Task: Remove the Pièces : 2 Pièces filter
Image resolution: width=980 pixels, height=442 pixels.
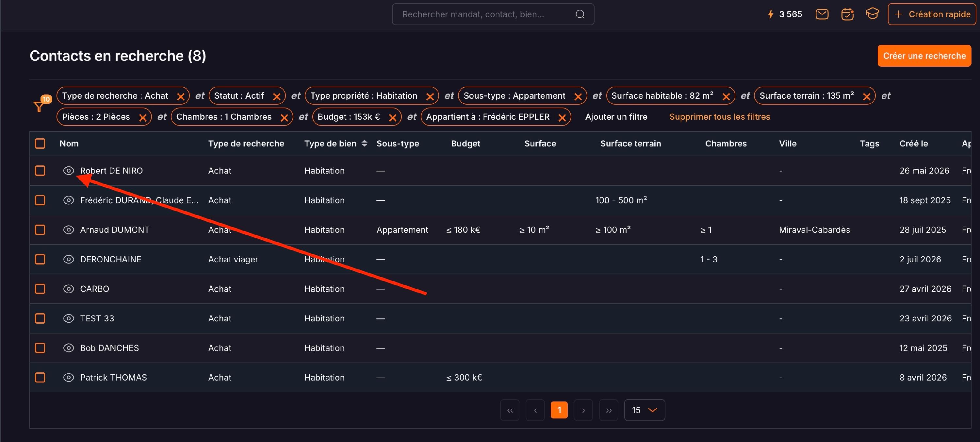Action: (x=143, y=118)
